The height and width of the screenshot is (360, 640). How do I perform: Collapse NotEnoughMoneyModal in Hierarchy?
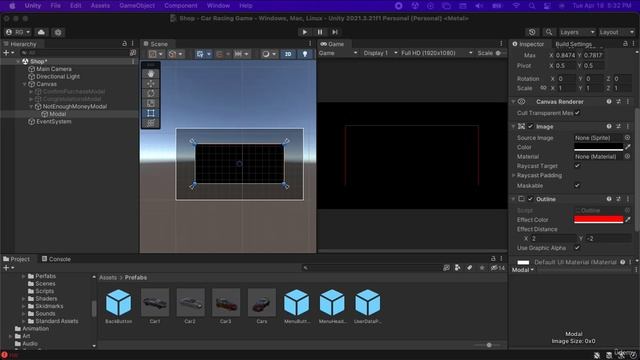coord(31,107)
